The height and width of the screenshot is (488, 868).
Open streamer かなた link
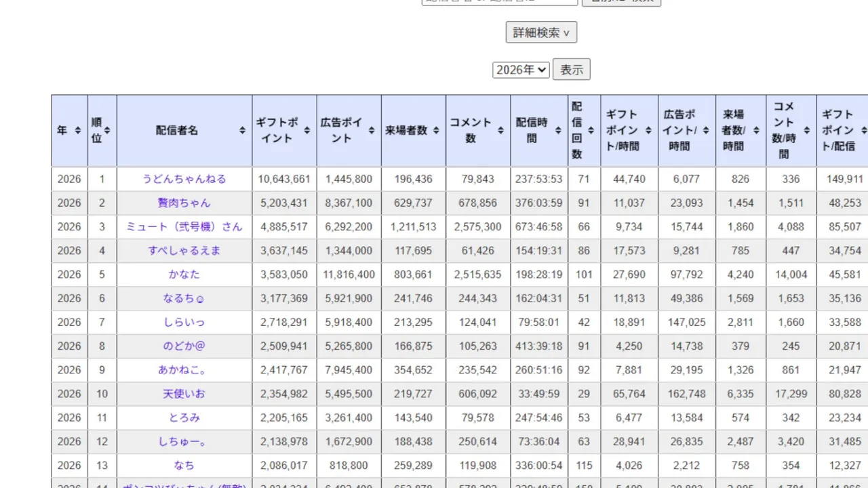(x=184, y=274)
